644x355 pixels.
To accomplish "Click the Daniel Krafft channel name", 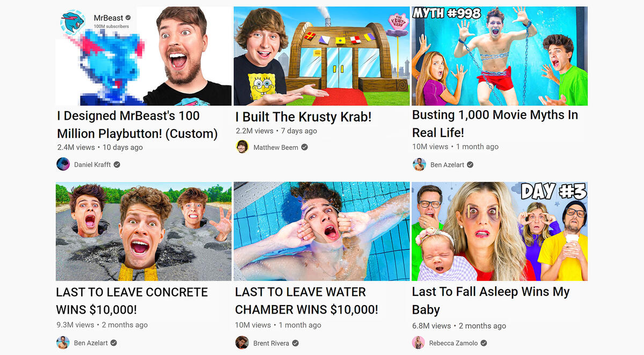I will (x=92, y=165).
